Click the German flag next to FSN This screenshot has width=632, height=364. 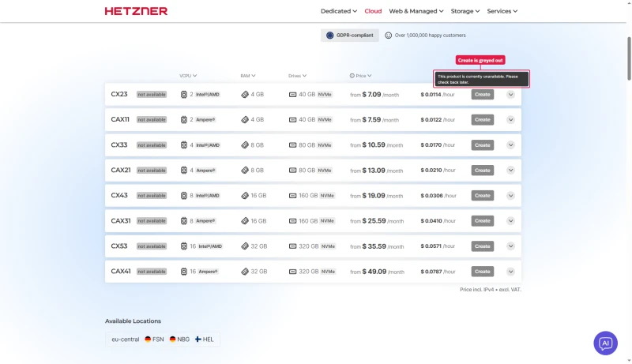coord(148,340)
